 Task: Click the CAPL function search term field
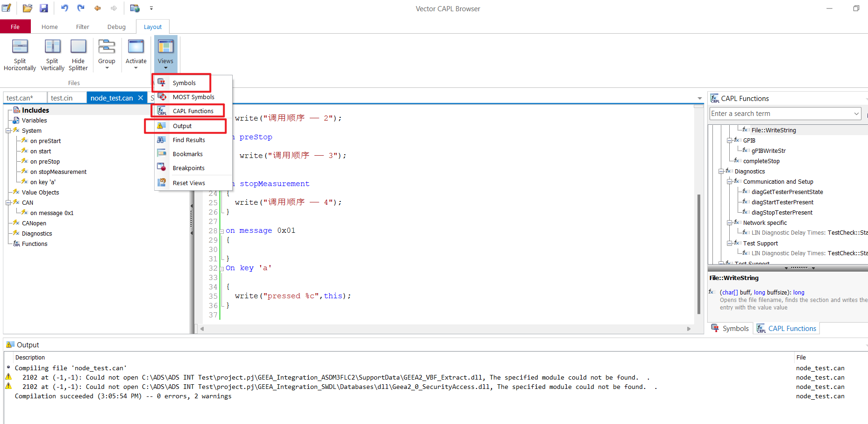(781, 114)
